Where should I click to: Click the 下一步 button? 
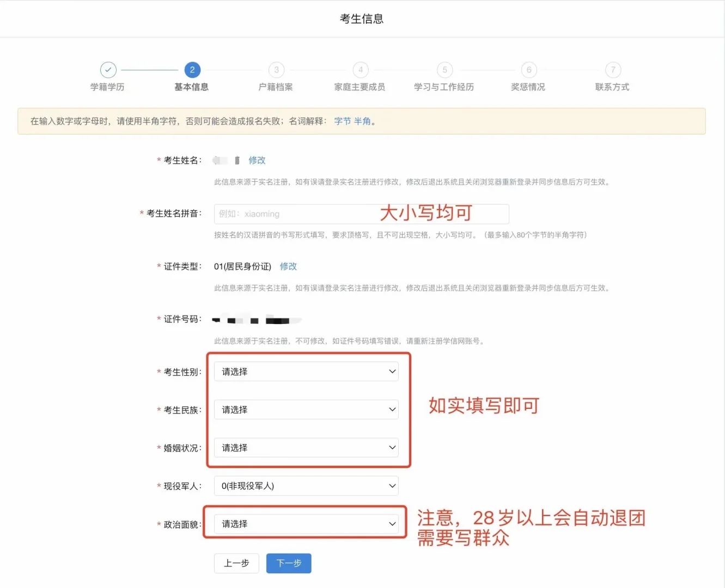click(289, 563)
